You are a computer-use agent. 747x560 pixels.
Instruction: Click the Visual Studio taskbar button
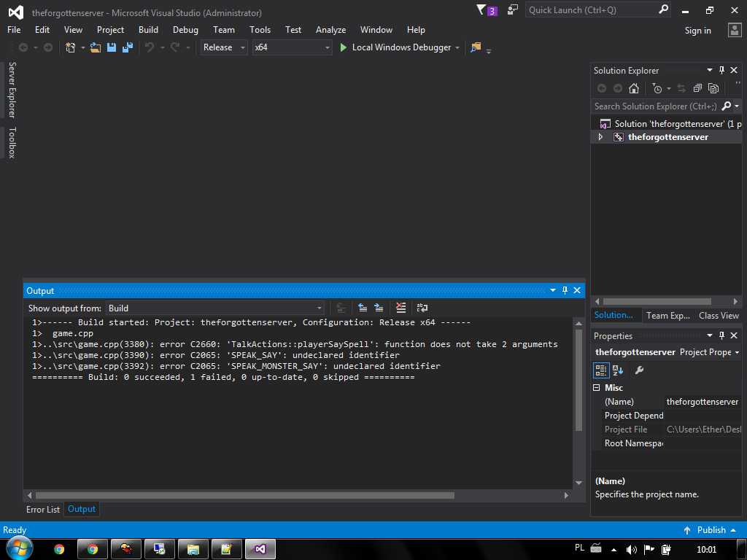[260, 549]
